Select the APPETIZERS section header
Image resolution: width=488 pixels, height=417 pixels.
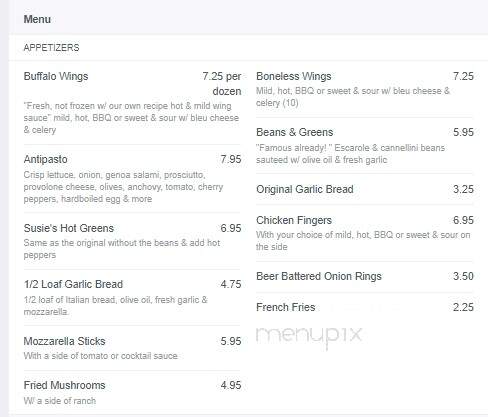51,48
